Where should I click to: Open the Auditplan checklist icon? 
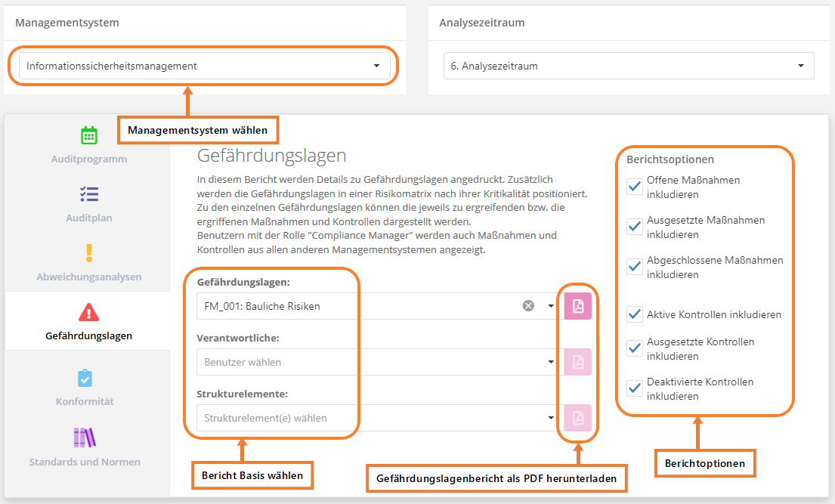[x=89, y=194]
